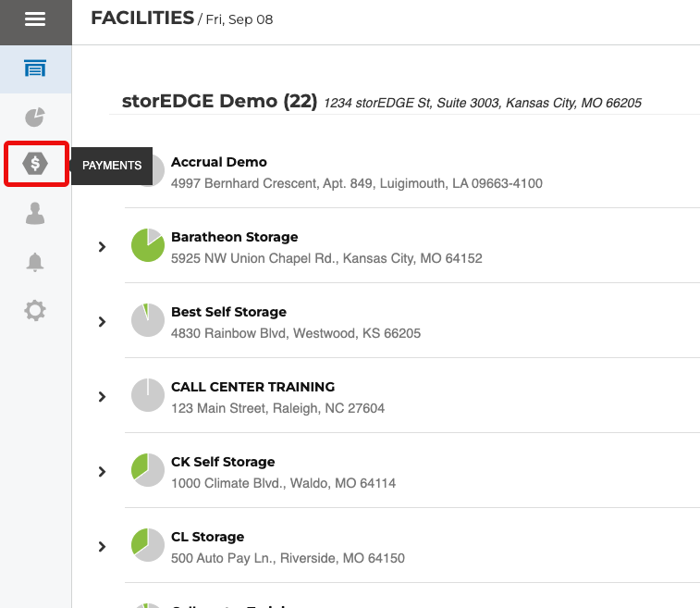Open the CL Storage facility link
Viewport: 700px width, 608px height.
pos(207,537)
